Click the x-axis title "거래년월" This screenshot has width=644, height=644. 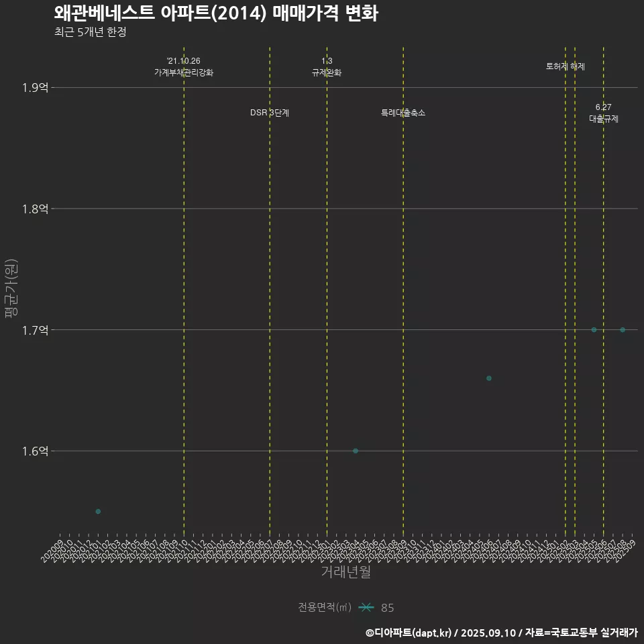tap(346, 572)
